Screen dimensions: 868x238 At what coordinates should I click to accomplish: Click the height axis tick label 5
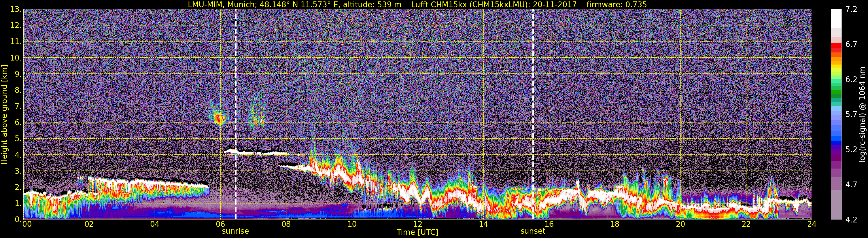(x=18, y=139)
